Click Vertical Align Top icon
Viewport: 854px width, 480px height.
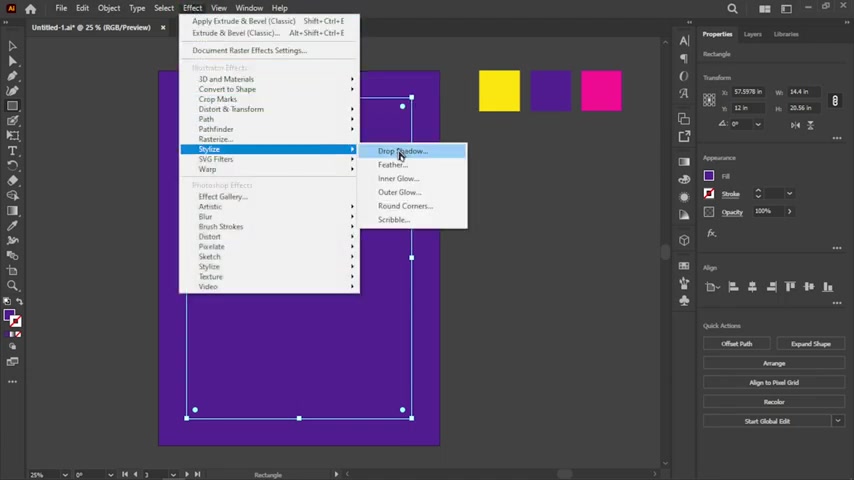click(x=790, y=287)
